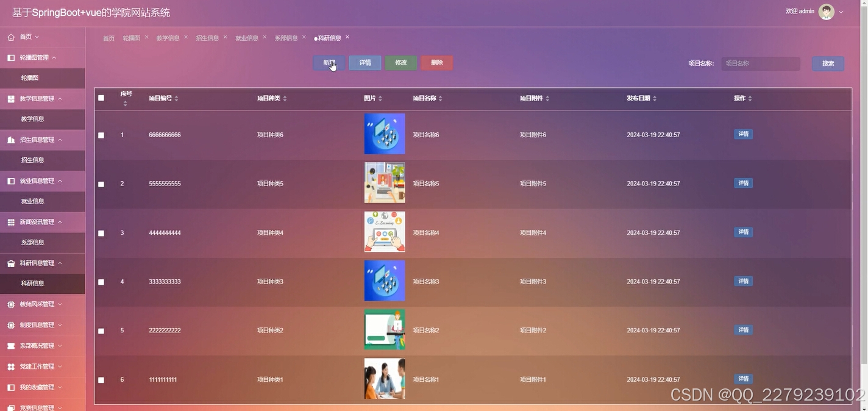
Task: Click inside the 项目名称 search input field
Action: pos(760,63)
